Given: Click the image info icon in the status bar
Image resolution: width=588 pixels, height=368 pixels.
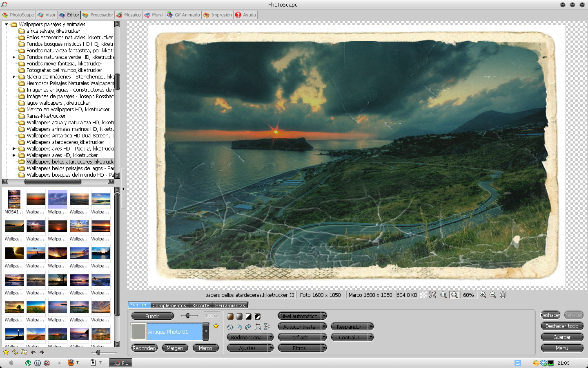Looking at the screenshot, I should [x=502, y=295].
